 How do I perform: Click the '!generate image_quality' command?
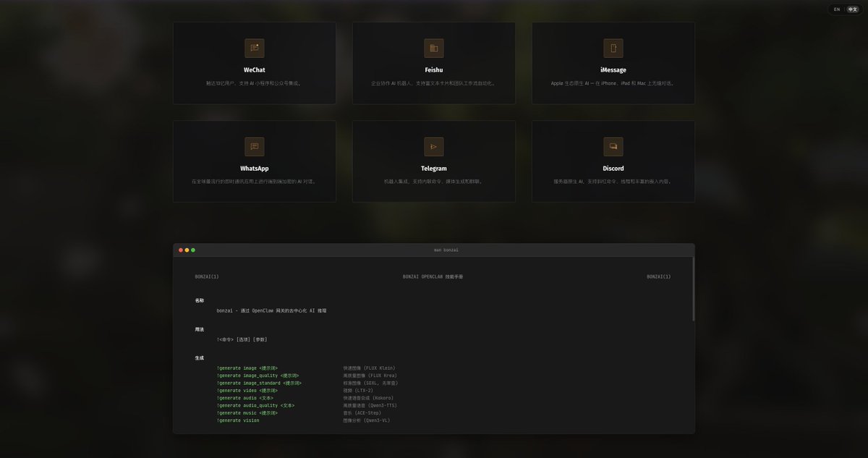point(258,376)
